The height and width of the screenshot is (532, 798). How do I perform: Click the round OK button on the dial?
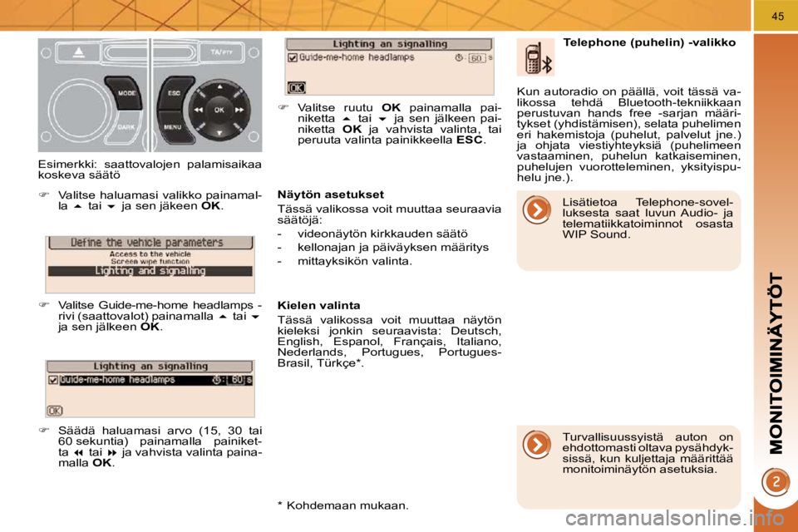[219, 110]
